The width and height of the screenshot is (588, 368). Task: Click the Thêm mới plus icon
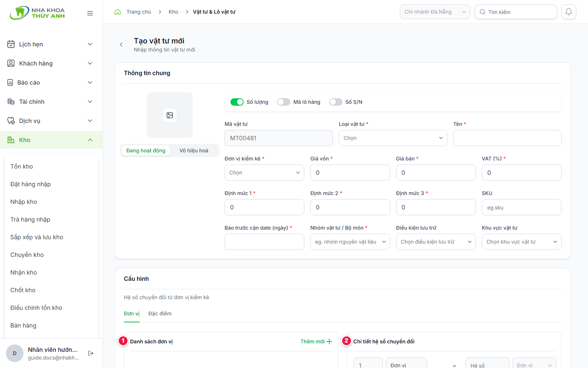click(x=329, y=342)
